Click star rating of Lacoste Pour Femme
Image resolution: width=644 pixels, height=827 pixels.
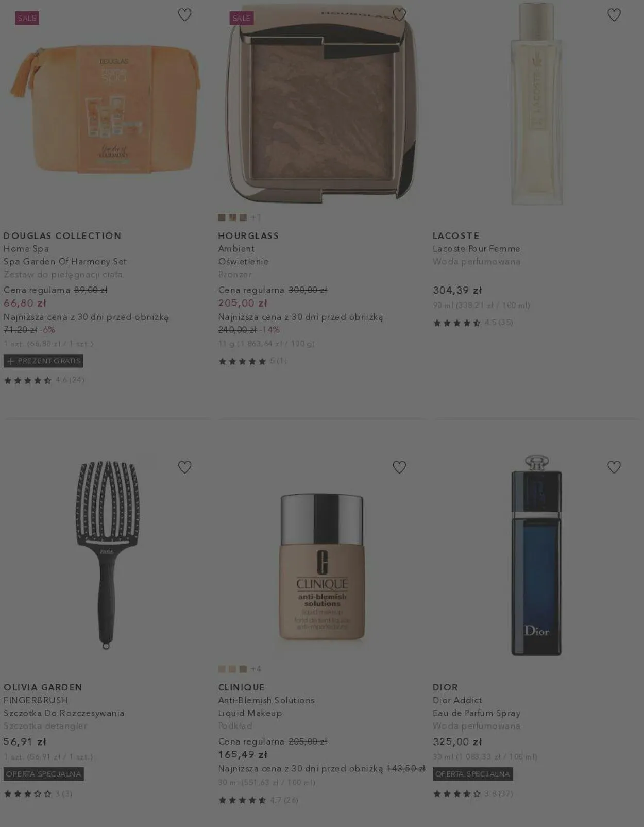click(457, 323)
